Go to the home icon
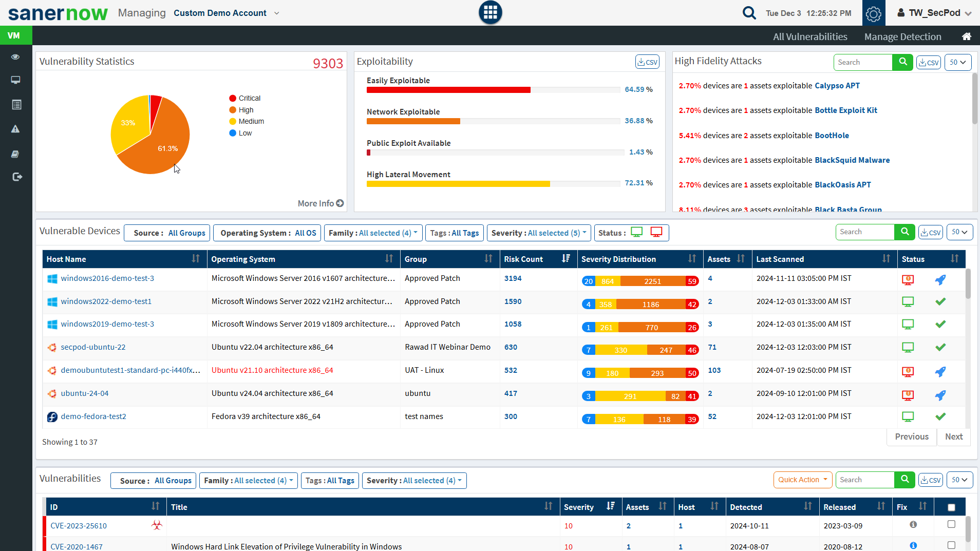980x551 pixels. [966, 36]
